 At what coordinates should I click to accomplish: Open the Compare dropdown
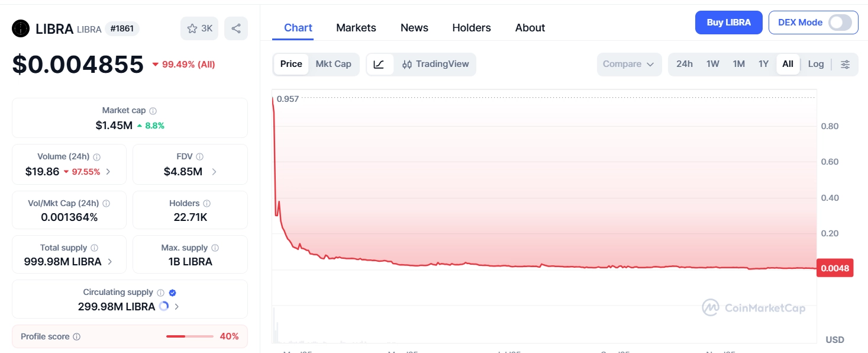coord(629,64)
